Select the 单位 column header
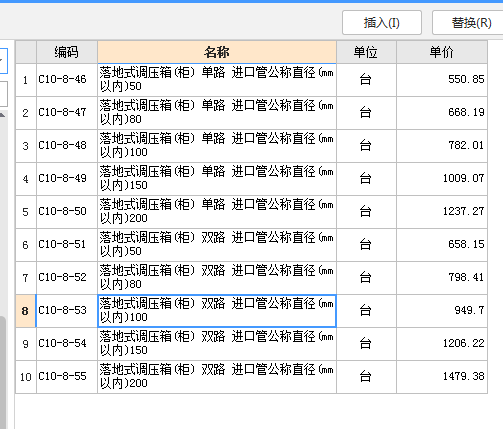Screen dimensions: 503x429 click(x=366, y=52)
